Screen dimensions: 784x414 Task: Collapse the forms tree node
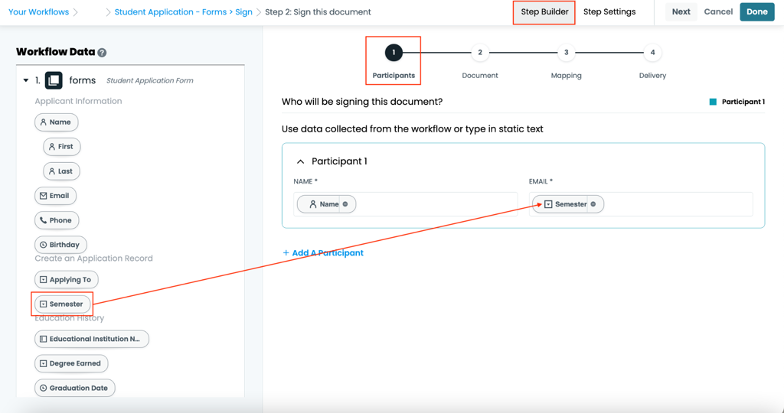tap(26, 80)
